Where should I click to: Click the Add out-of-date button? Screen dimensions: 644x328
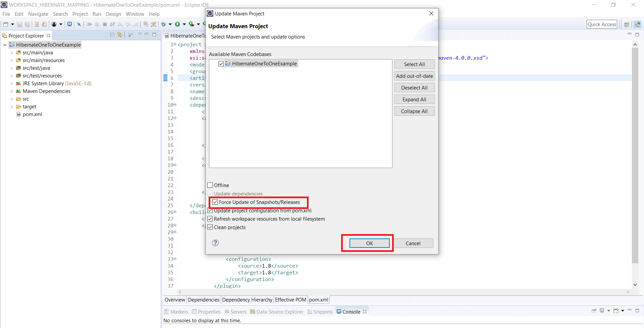414,76
